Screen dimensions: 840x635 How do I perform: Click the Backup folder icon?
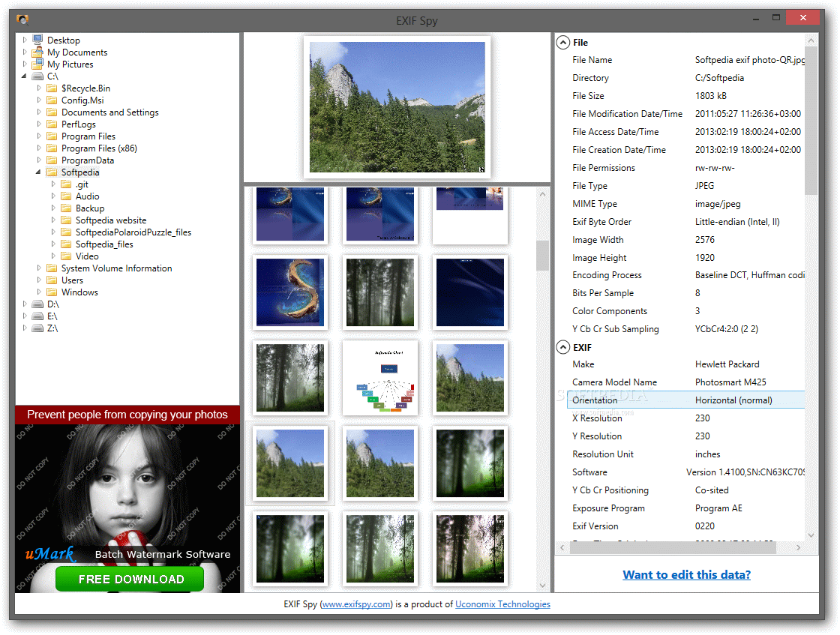click(67, 208)
